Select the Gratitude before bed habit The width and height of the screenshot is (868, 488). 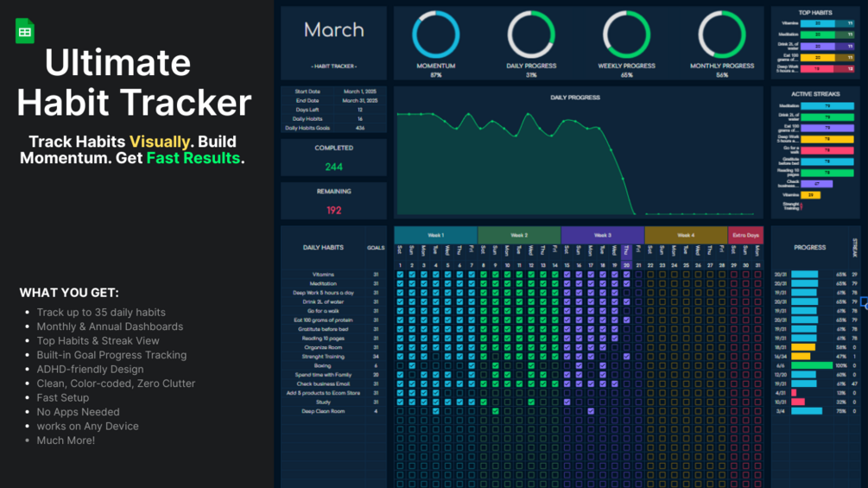(x=323, y=329)
